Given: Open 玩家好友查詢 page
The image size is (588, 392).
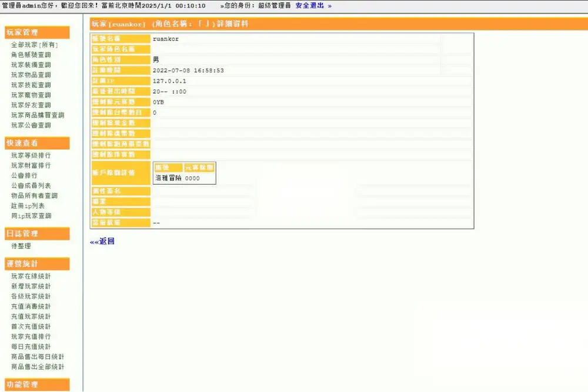Looking at the screenshot, I should tap(31, 105).
